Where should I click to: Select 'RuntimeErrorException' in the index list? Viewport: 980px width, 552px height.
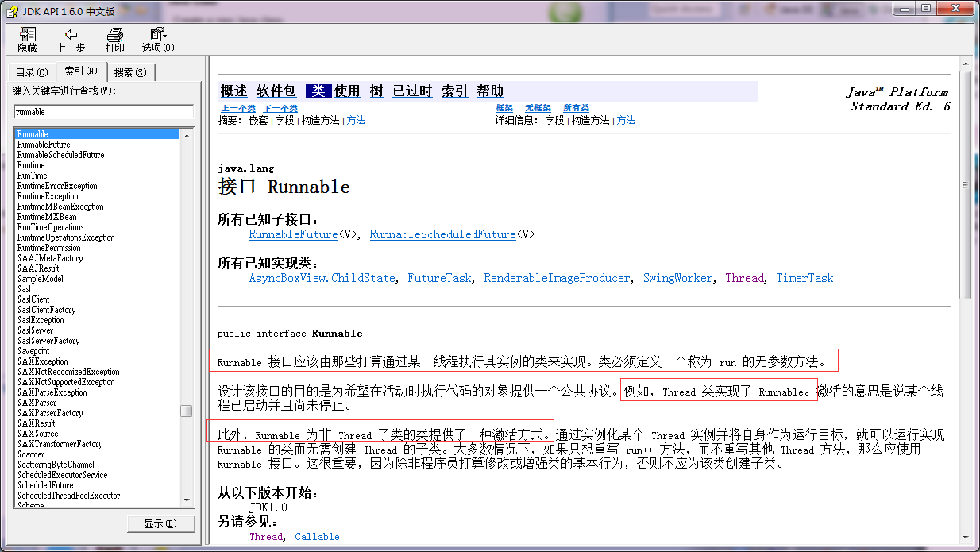(x=57, y=186)
